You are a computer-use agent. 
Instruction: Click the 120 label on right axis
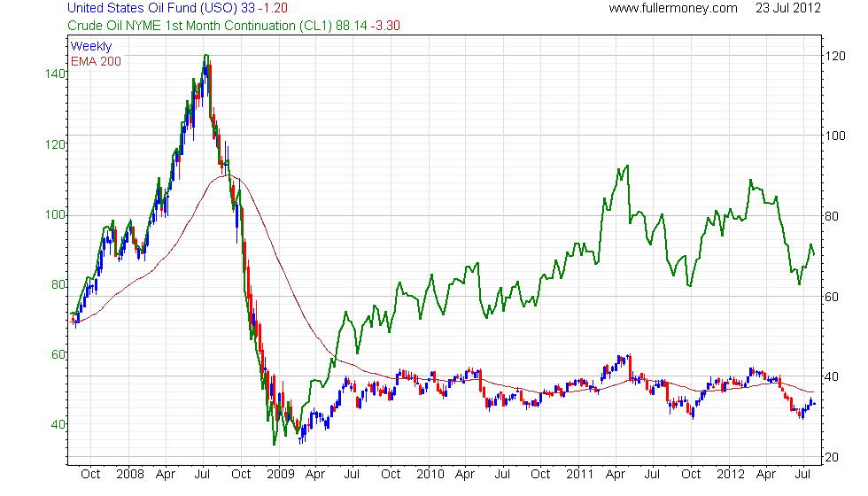coord(834,56)
